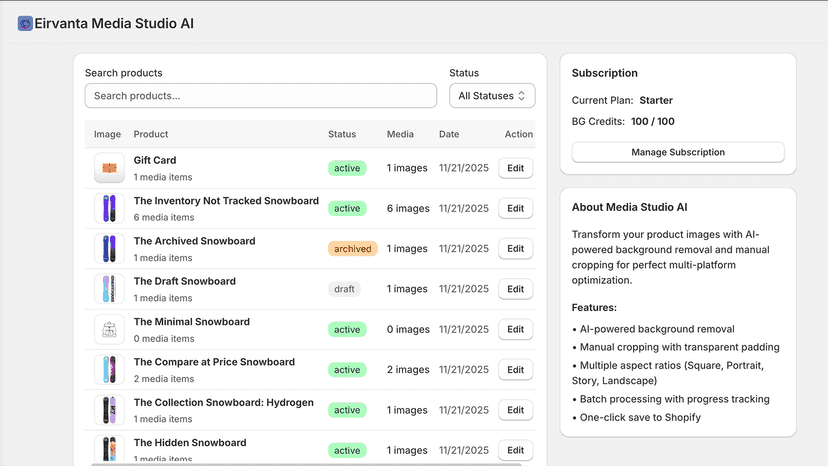Edit the Gift Card product
This screenshot has width=828, height=466.
coord(515,168)
